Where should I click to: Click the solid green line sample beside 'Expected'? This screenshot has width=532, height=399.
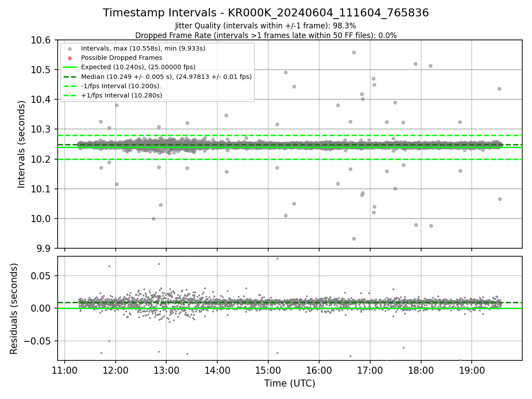pos(70,67)
